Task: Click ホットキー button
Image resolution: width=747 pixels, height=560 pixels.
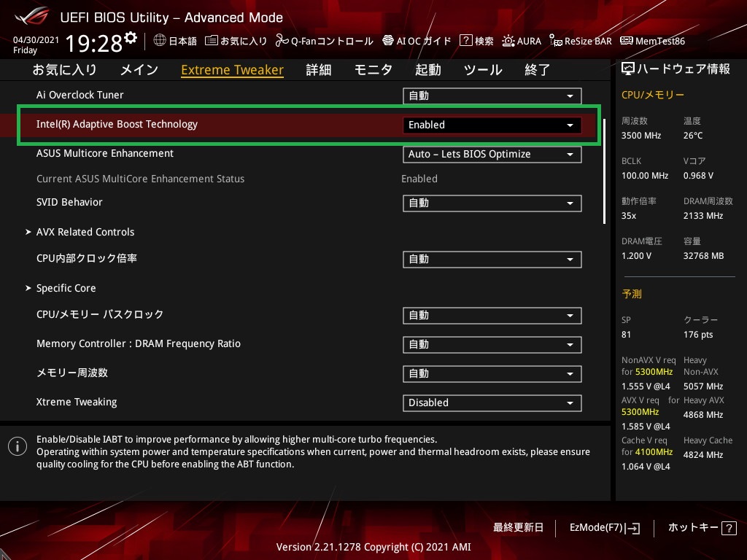Action: point(703,528)
